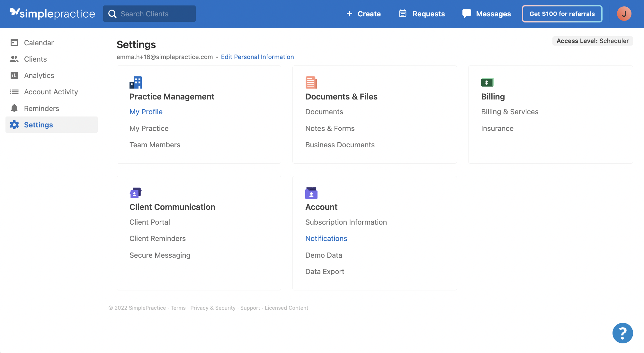
Task: Open Client Portal settings
Action: (150, 222)
